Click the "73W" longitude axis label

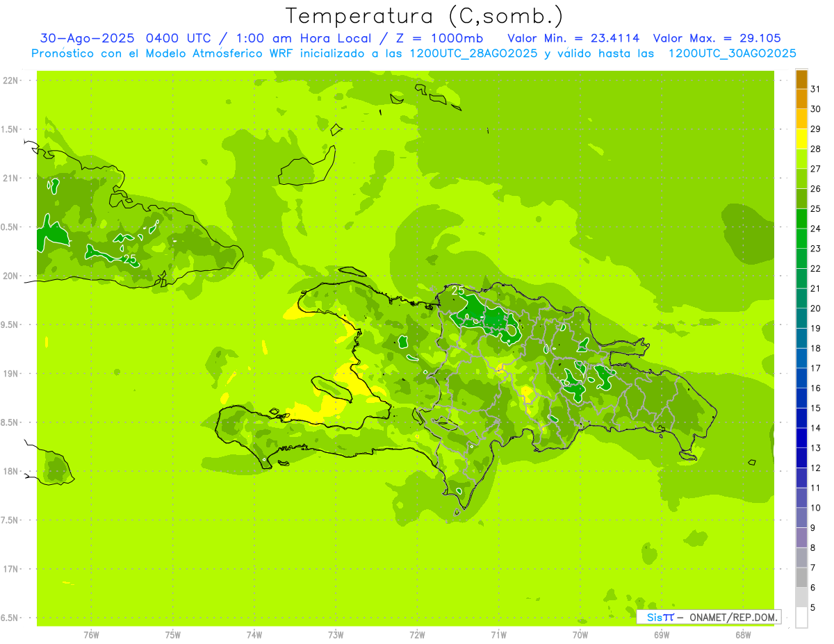coord(336,636)
